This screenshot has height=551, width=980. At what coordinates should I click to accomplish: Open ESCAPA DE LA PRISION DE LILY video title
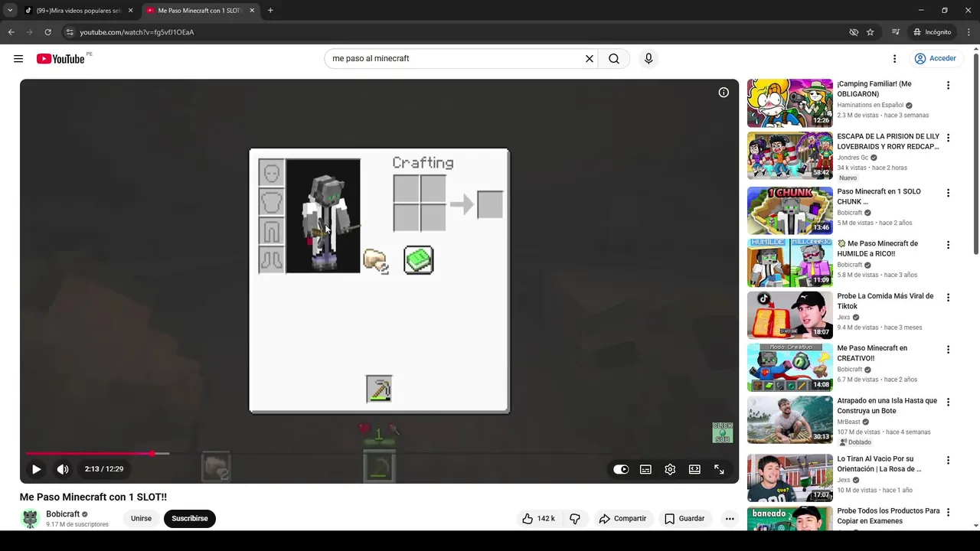pos(888,142)
